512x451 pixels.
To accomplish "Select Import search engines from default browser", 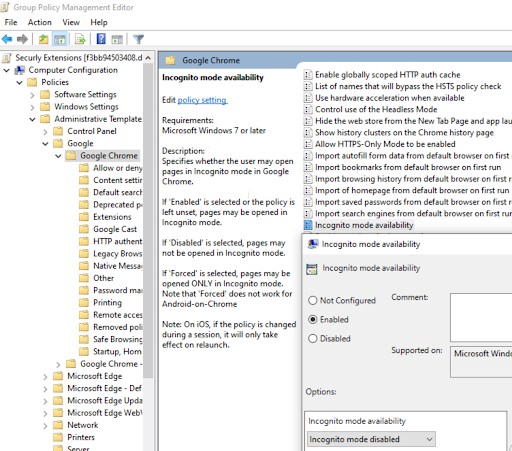I will [x=413, y=213].
